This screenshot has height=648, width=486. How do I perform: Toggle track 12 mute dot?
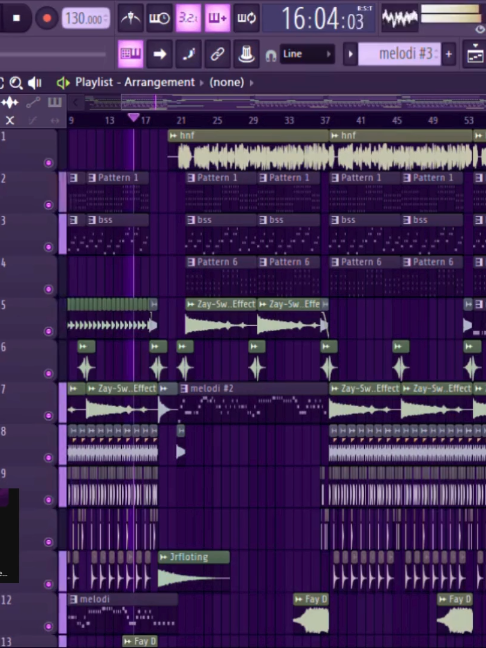tap(49, 627)
